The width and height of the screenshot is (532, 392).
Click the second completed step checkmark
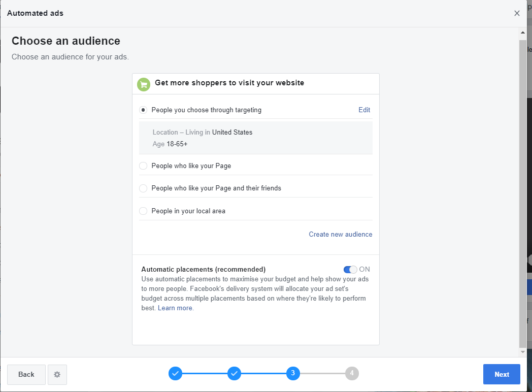click(x=234, y=374)
